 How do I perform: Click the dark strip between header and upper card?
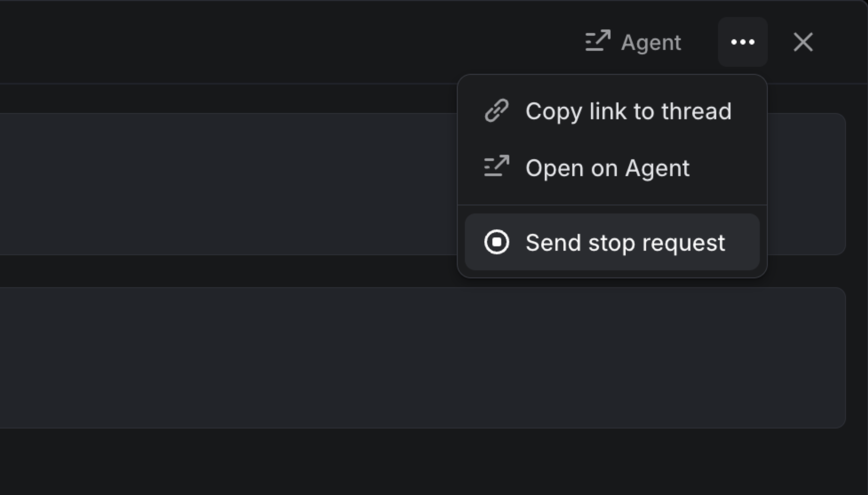pyautogui.click(x=238, y=98)
